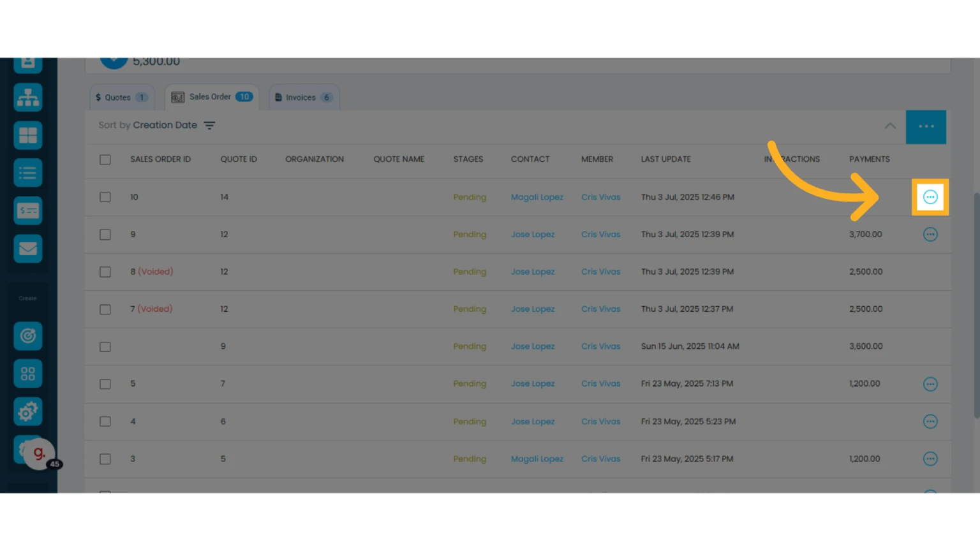Open contact Magali Lopez on order 3

537,459
